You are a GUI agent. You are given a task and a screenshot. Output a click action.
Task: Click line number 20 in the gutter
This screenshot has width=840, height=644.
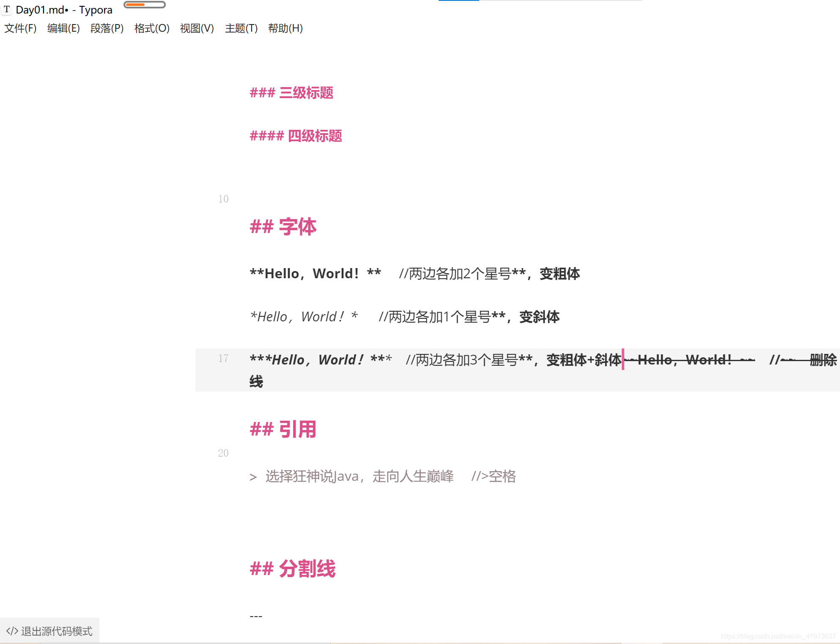pos(223,453)
